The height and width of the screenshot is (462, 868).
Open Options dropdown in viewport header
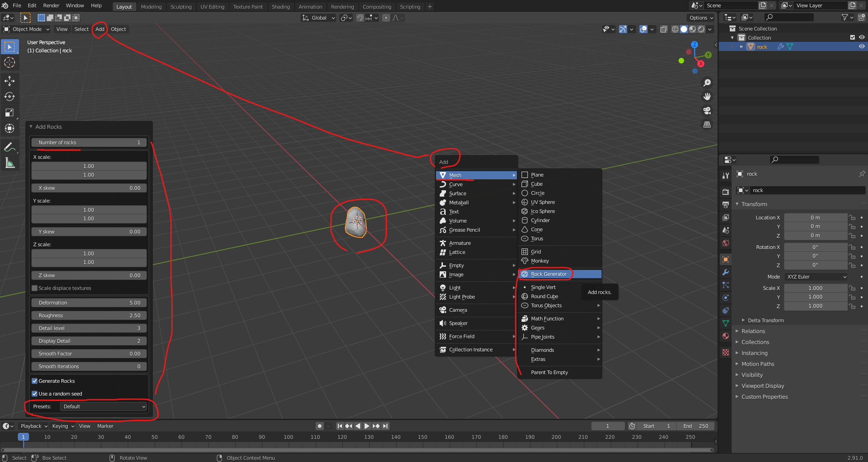click(x=701, y=18)
